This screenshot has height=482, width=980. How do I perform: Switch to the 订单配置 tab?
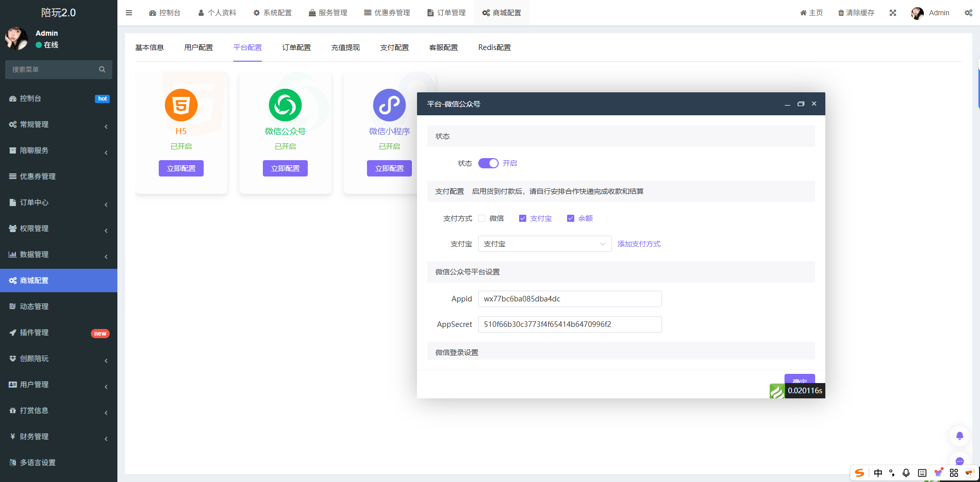pos(297,47)
